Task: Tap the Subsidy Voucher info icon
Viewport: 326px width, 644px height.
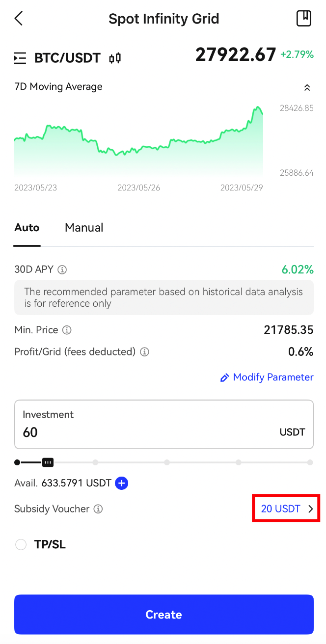Action: click(x=98, y=509)
